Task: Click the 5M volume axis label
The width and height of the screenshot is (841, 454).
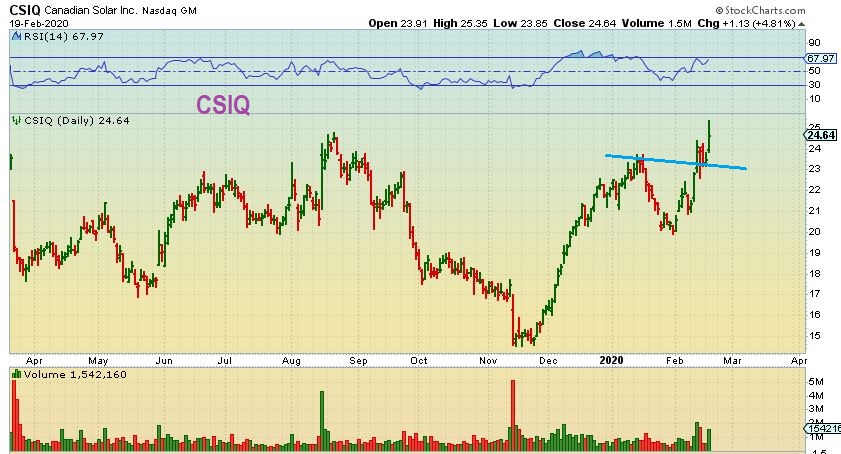Action: click(816, 382)
